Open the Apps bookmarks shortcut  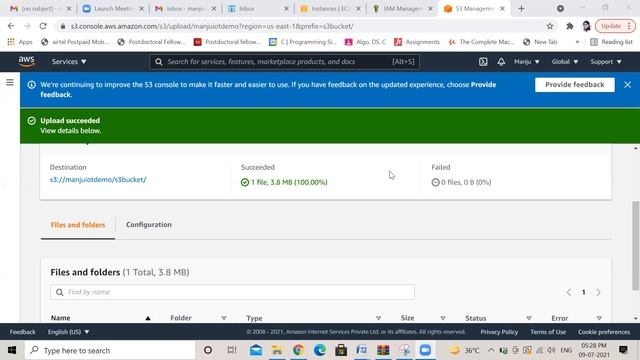[20, 42]
